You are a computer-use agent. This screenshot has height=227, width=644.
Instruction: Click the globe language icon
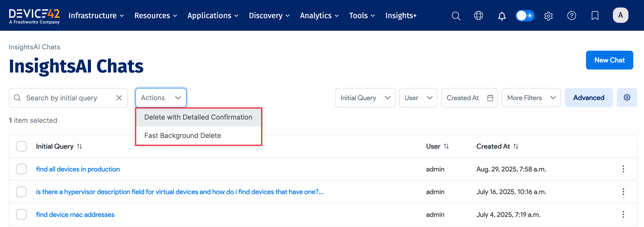pos(478,16)
